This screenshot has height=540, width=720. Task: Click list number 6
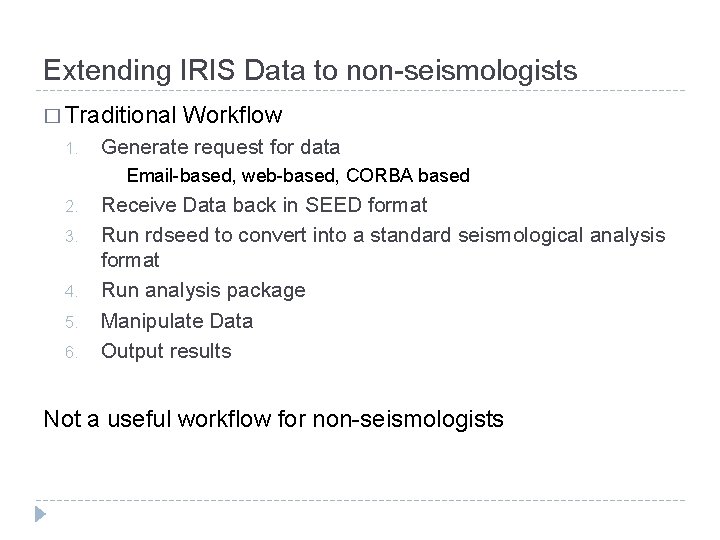[x=71, y=353]
